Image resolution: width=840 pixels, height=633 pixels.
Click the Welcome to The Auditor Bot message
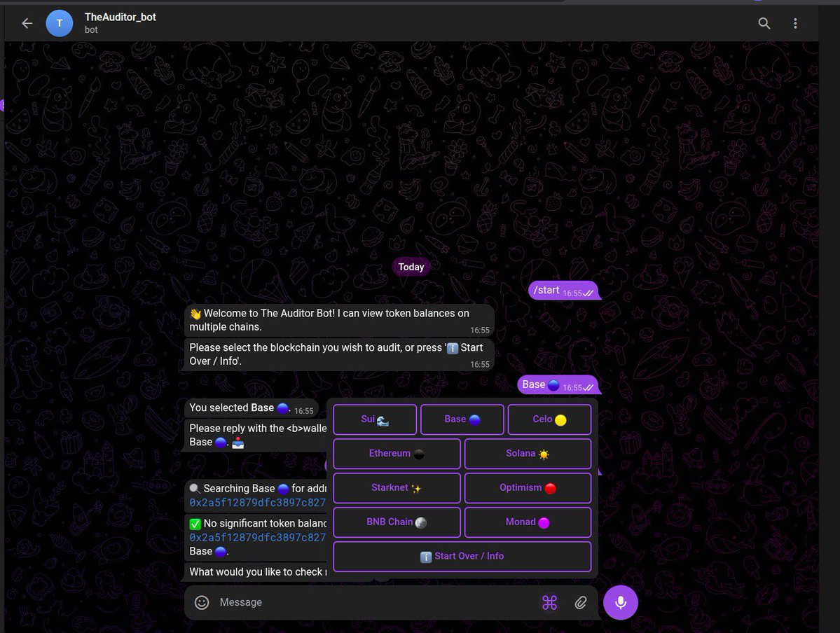coord(339,320)
